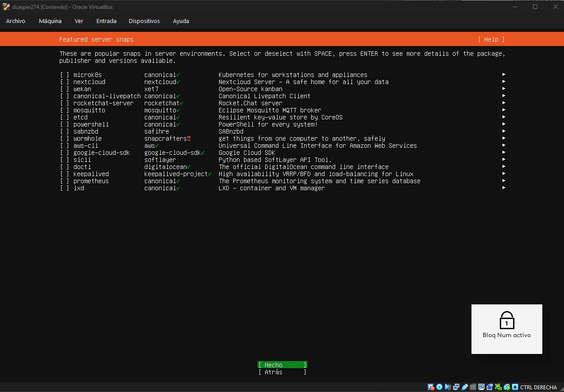Screen dimensions: 564x392
Task: Open the Dispositivos menu
Action: 144,21
